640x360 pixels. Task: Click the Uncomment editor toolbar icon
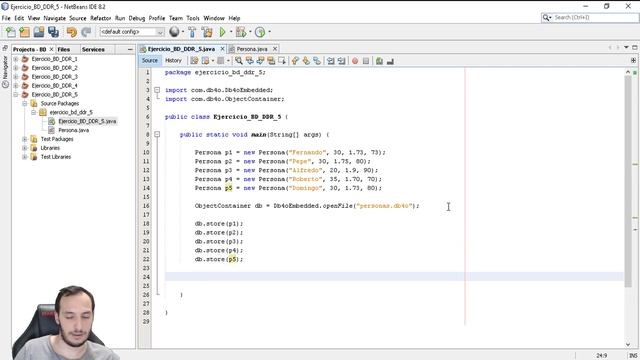click(390, 61)
